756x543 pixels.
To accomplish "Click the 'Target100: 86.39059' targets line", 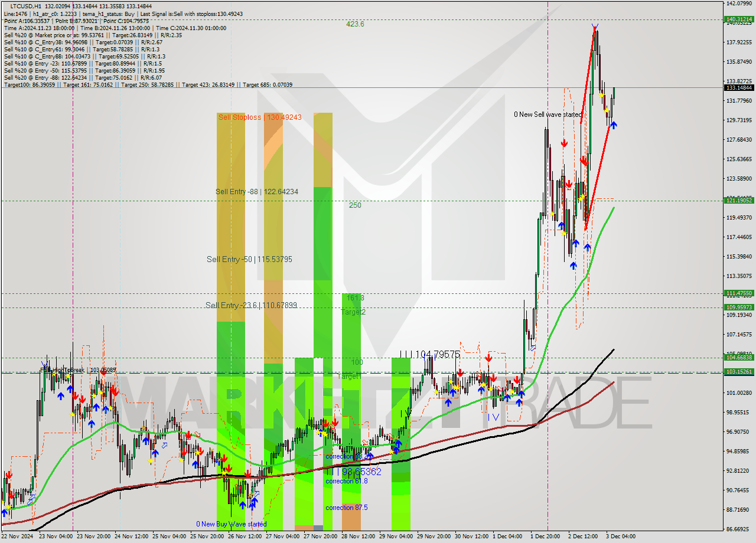I will [148, 84].
